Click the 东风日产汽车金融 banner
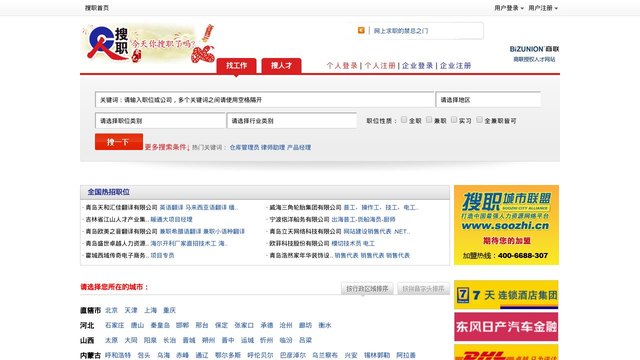 (506, 327)
